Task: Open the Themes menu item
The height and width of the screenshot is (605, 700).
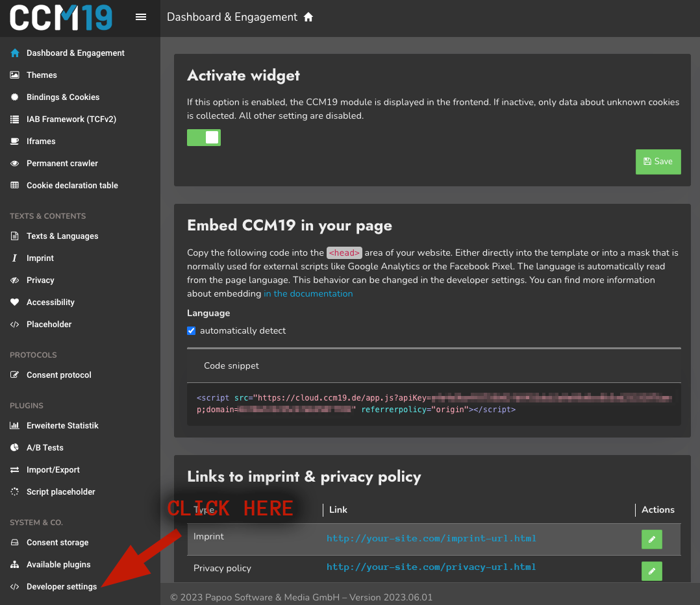Action: (x=42, y=75)
